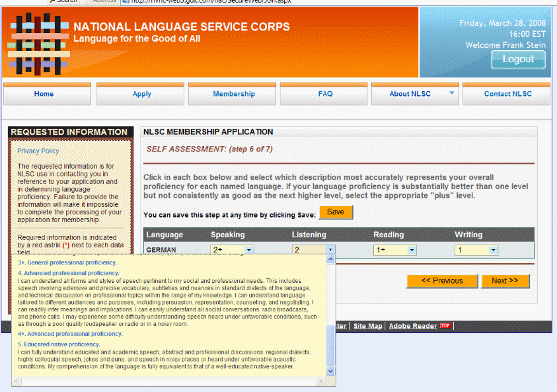Go back with << Previous button
This screenshot has width=557, height=392.
[x=442, y=281]
